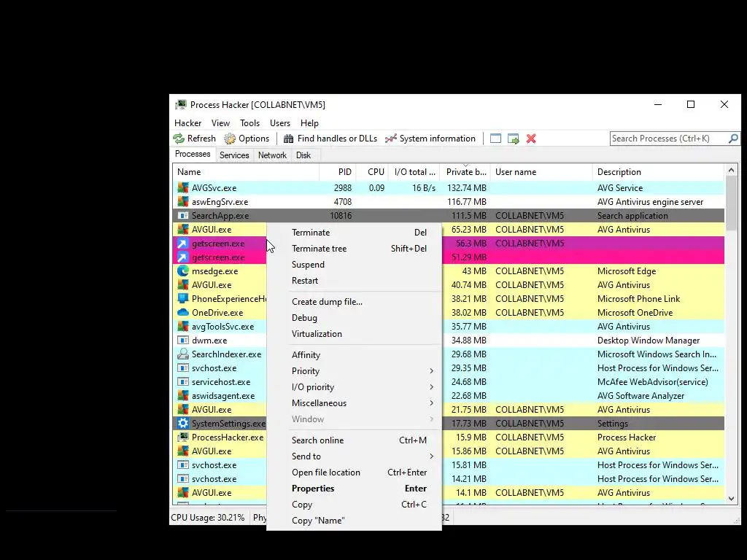Click the msedge.exe Edge icon
The width and height of the screenshot is (747, 560).
tap(183, 271)
